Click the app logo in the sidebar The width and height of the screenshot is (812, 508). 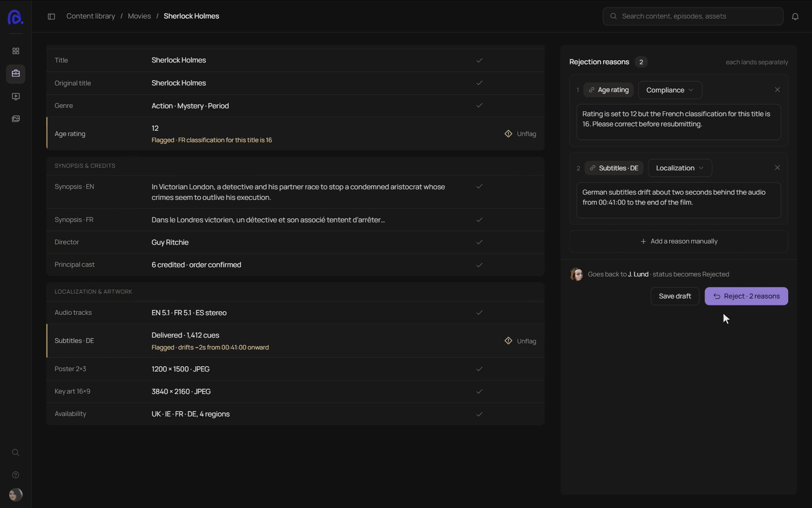point(15,17)
